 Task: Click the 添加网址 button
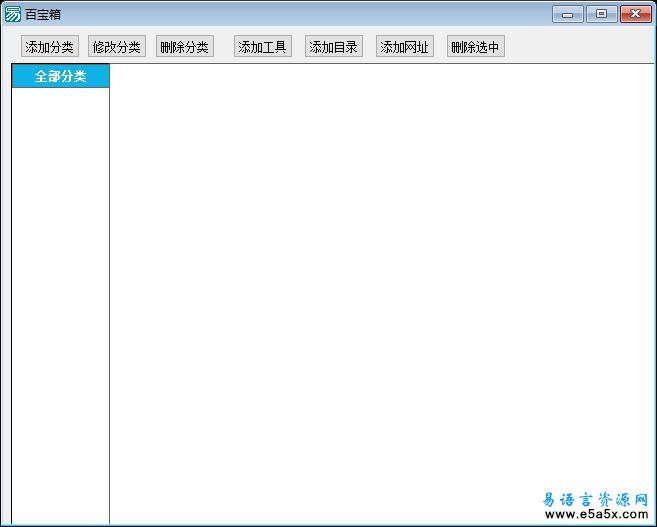tap(405, 47)
